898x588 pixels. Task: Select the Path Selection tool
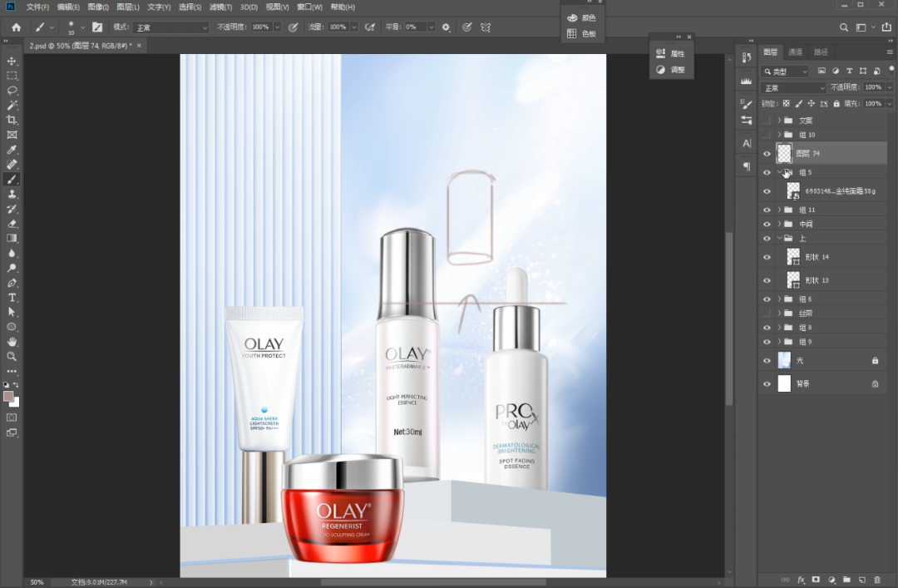(x=12, y=313)
